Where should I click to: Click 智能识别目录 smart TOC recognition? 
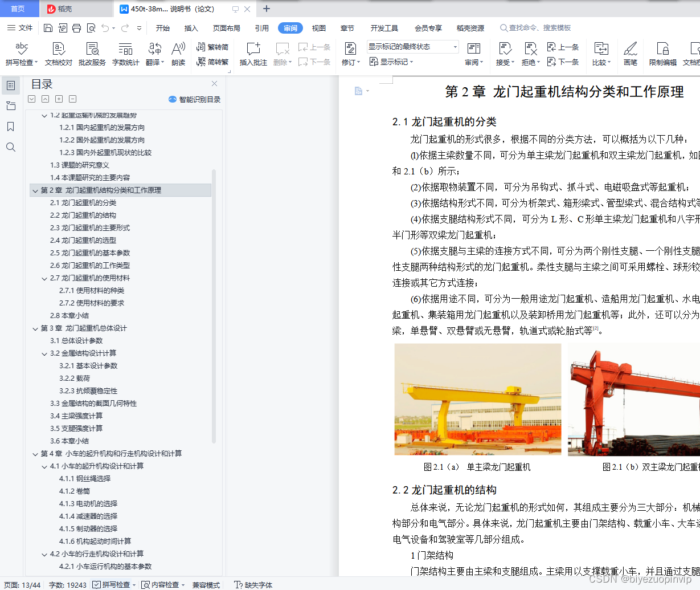pos(194,99)
